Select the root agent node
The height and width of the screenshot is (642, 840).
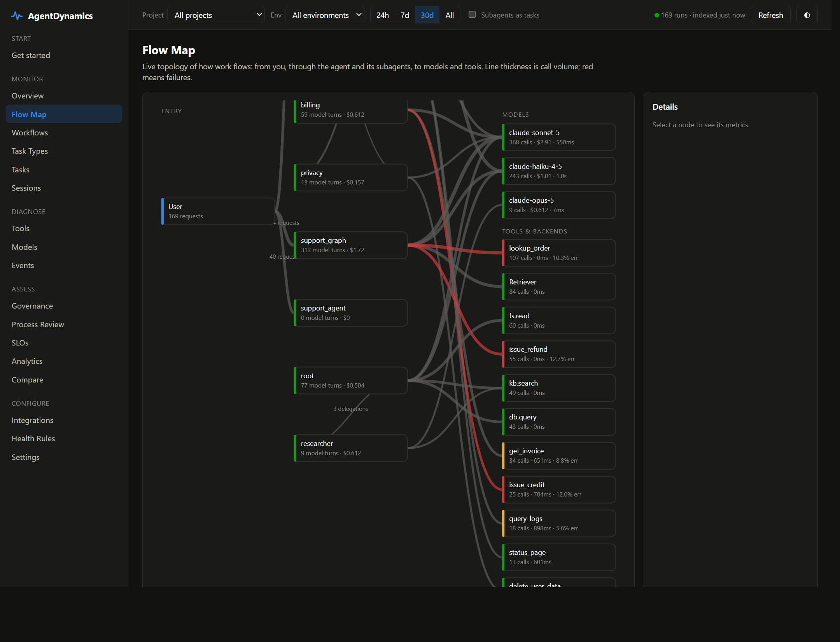pyautogui.click(x=350, y=381)
